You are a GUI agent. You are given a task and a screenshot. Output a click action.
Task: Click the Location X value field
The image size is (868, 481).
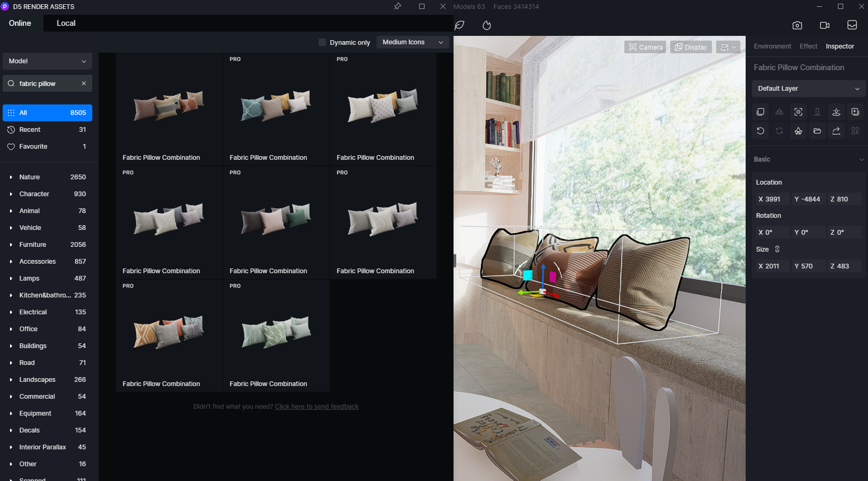coord(772,199)
